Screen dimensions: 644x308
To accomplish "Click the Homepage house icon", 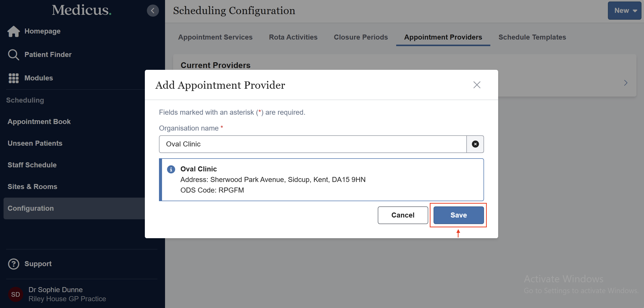I will [14, 32].
